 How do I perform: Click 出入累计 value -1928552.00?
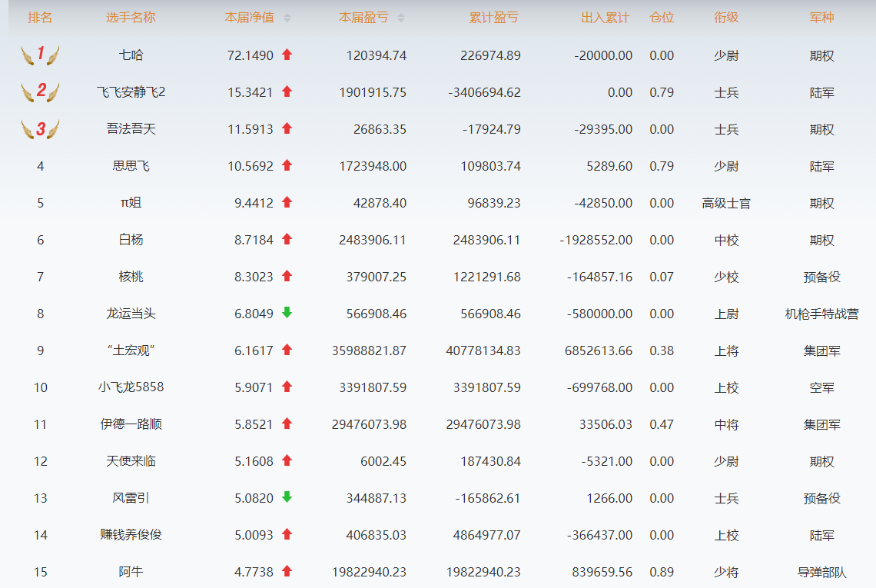pos(596,240)
